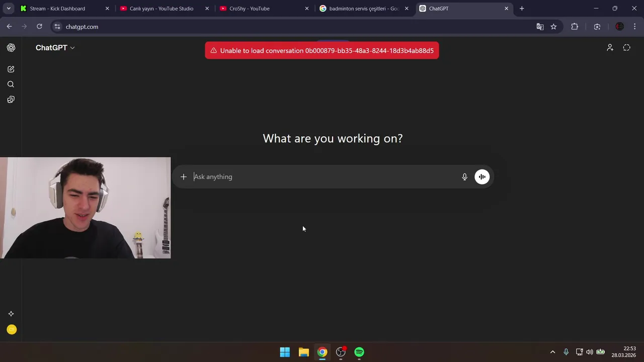Open the network tray icon
The height and width of the screenshot is (362, 644).
(x=580, y=352)
